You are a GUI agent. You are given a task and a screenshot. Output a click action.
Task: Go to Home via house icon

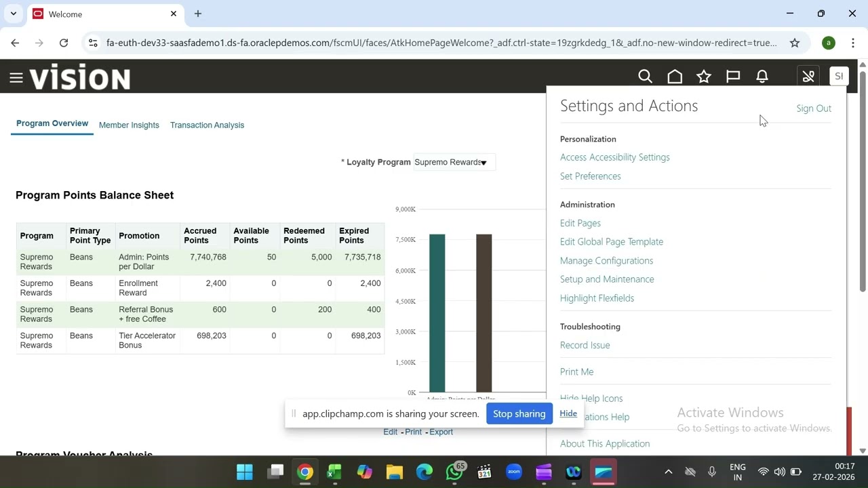pyautogui.click(x=675, y=77)
